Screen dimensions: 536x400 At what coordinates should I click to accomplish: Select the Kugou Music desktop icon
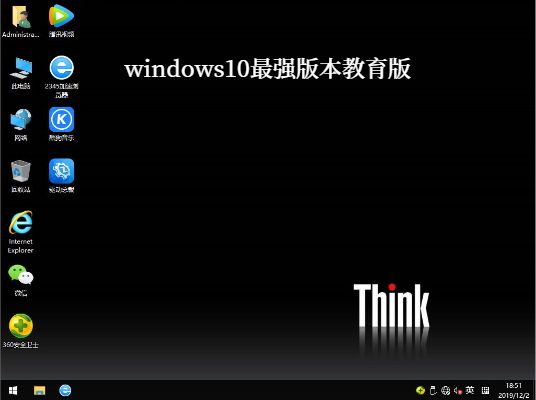tap(62, 124)
